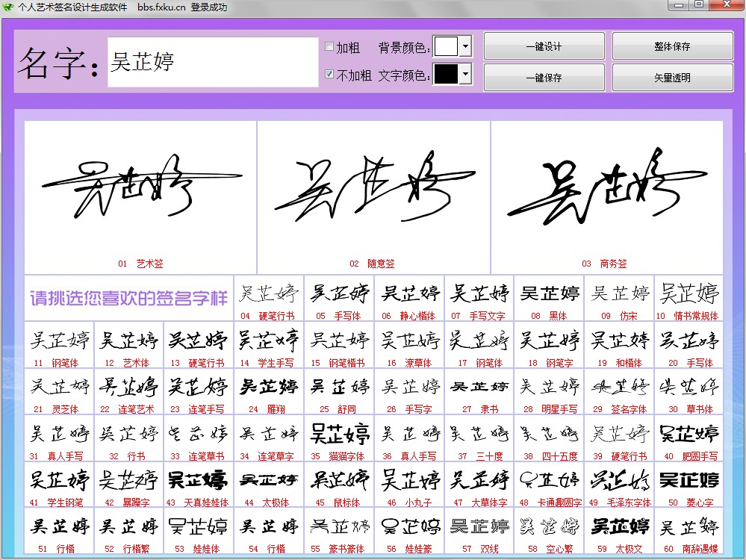Select the 23 连笔手写 sample
The height and width of the screenshot is (560, 746).
tap(199, 391)
